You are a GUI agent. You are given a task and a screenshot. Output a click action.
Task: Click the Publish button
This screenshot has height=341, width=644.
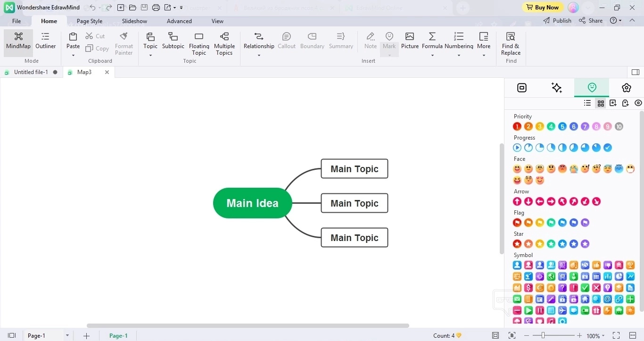tap(557, 21)
